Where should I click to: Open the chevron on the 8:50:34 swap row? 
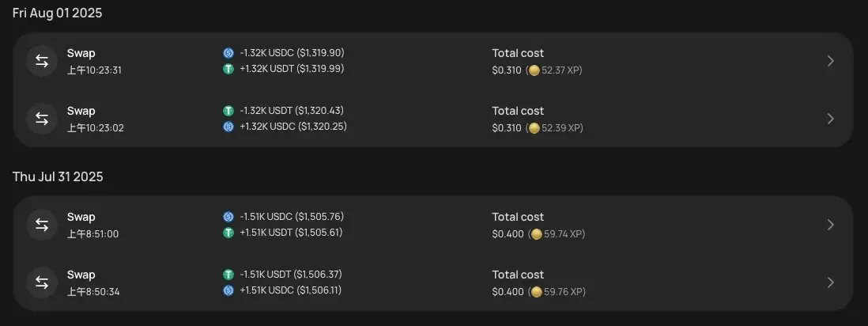tap(830, 282)
